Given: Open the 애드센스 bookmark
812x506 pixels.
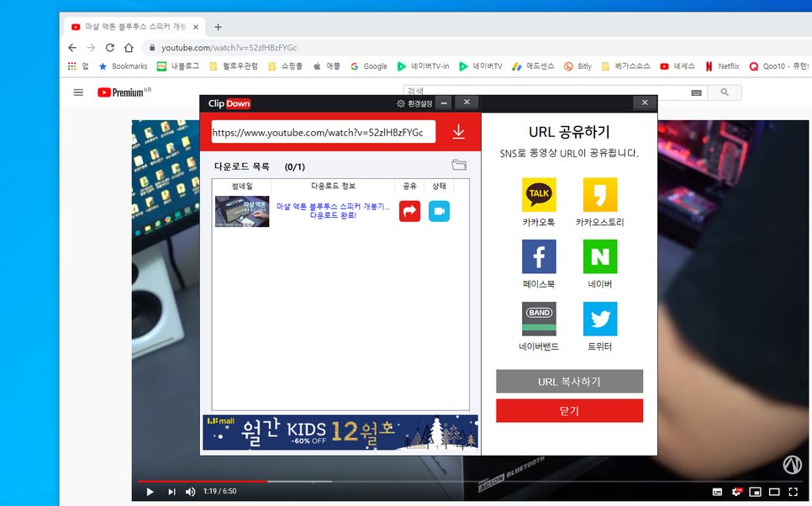Looking at the screenshot, I should tap(533, 66).
